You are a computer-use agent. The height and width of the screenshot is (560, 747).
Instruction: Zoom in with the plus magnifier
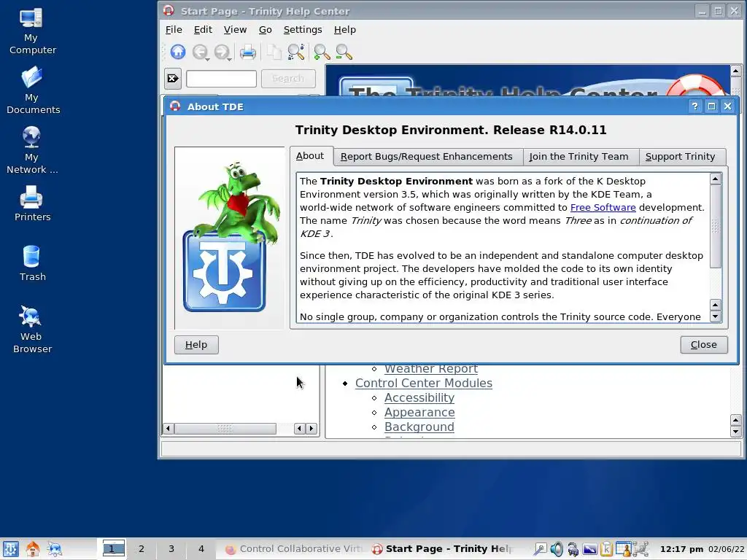tap(322, 52)
